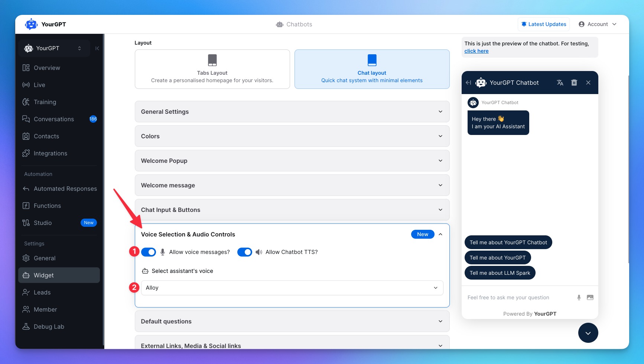
Task: Click the Tabs Layout card icon
Action: pos(212,60)
